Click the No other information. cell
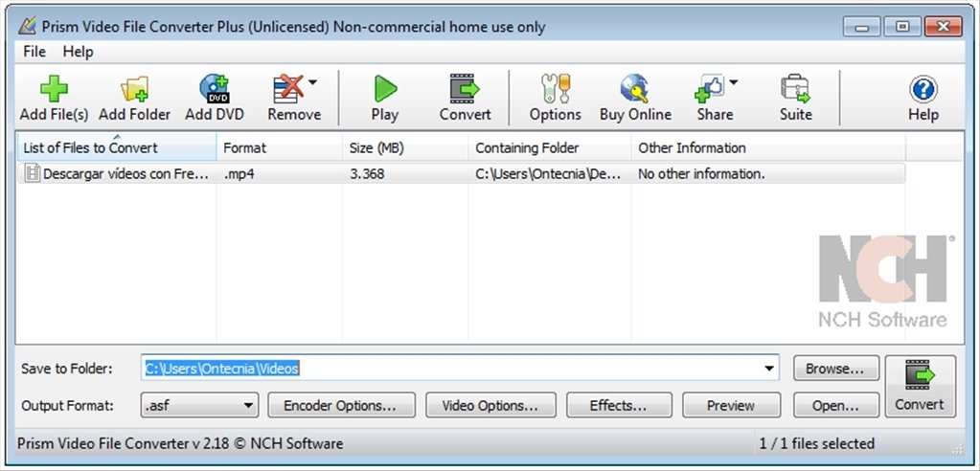 point(701,174)
